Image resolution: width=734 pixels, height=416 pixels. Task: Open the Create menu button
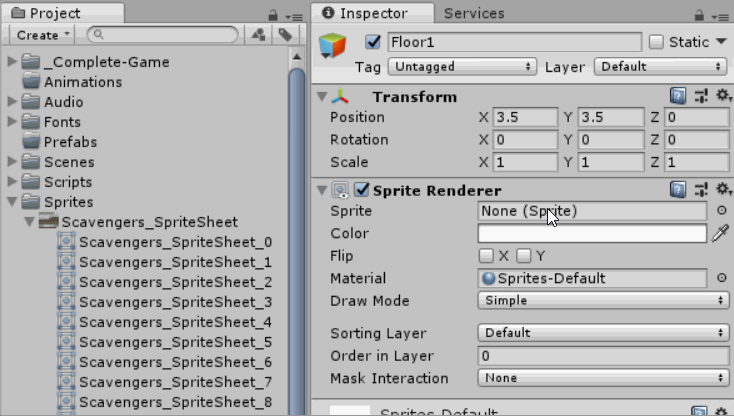(43, 35)
